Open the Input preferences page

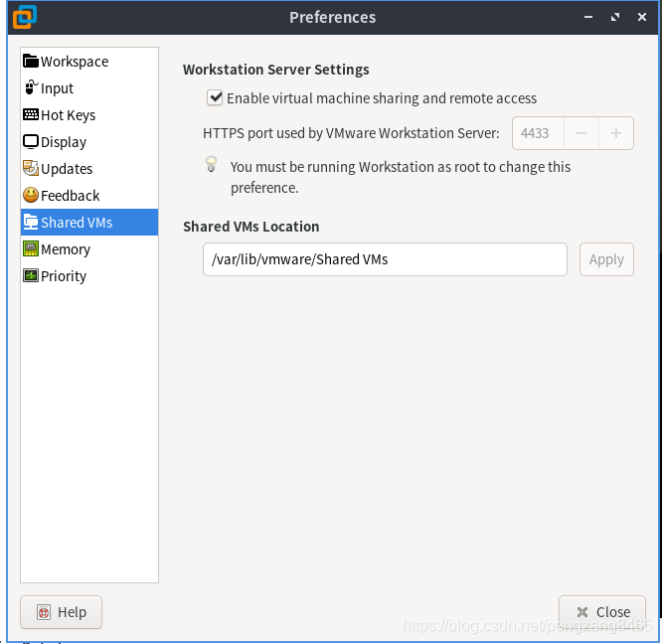[89, 88]
